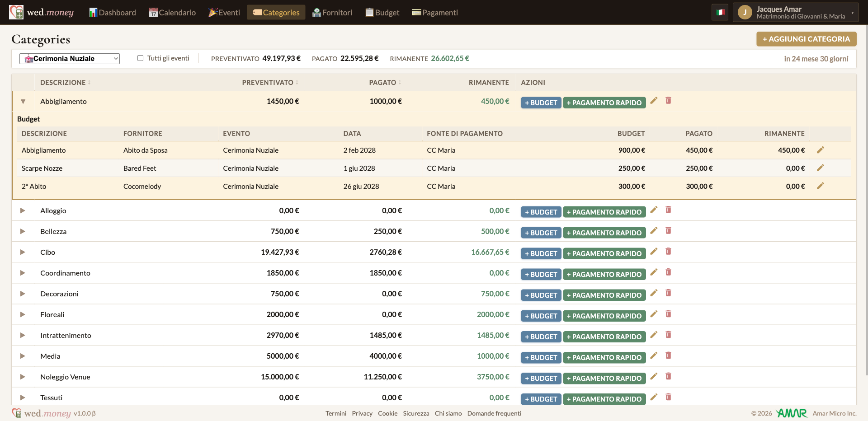Click the wed.money logo in header
Screen dimensions: 868x421
point(42,12)
